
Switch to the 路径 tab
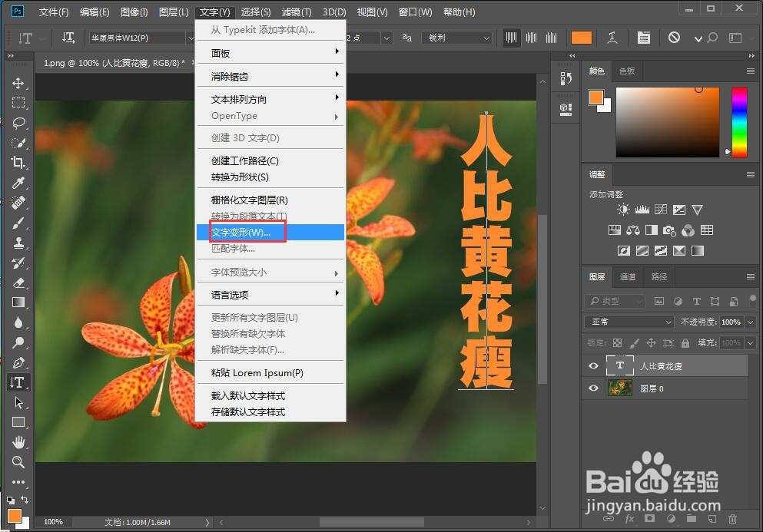click(x=659, y=276)
